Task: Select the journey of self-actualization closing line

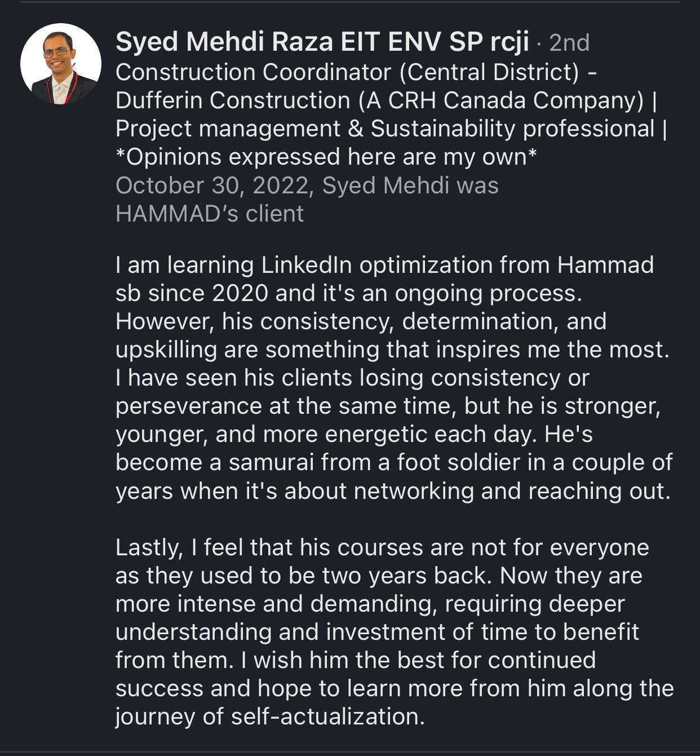Action: click(x=270, y=717)
